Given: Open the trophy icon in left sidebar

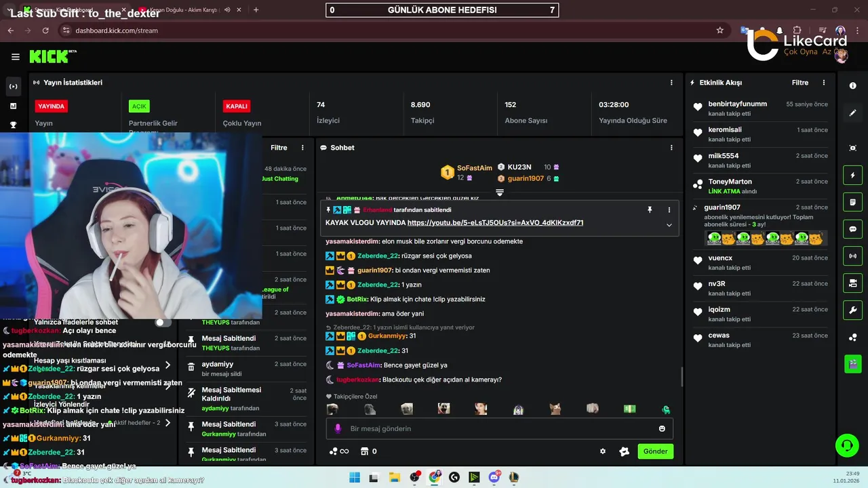Looking at the screenshot, I should (13, 125).
